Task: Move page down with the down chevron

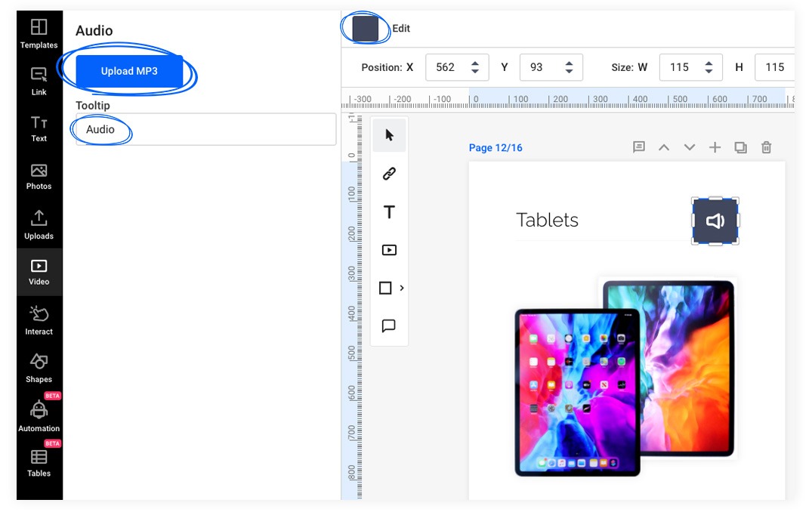Action: 690,147
